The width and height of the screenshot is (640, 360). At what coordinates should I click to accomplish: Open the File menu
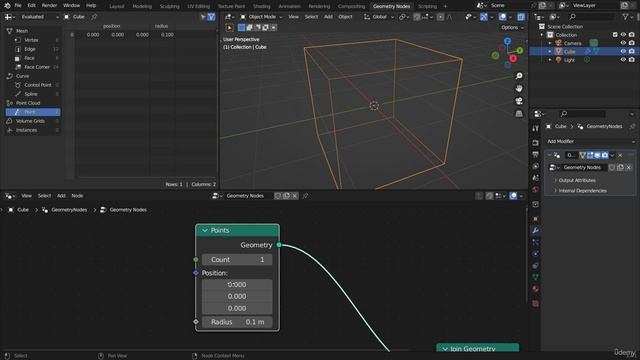(x=18, y=6)
